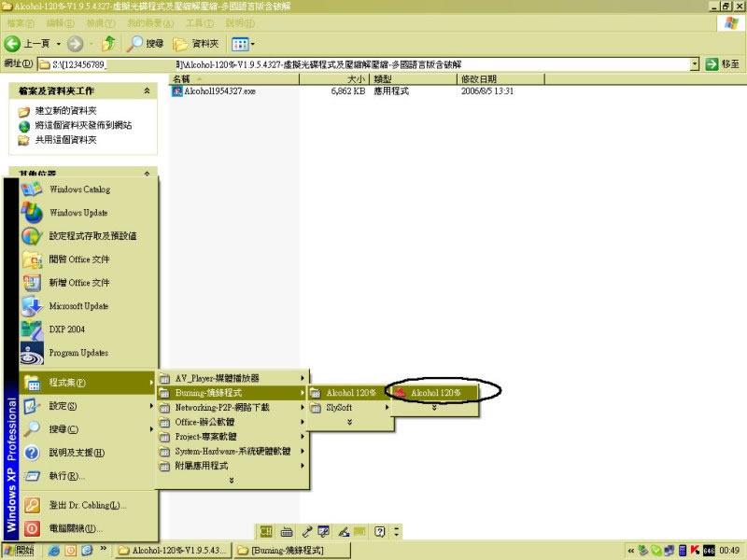The width and height of the screenshot is (747, 560).
Task: Click the green Up folder icon
Action: point(108,44)
